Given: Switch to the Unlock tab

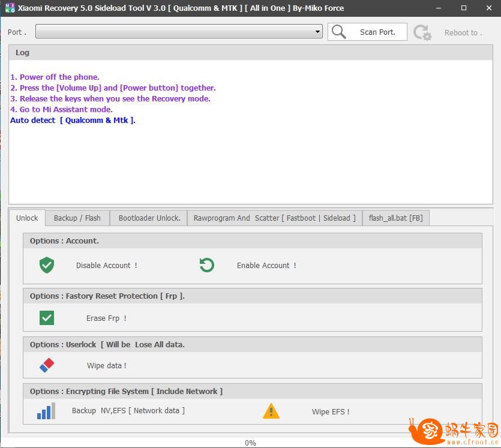Looking at the screenshot, I should 27,218.
